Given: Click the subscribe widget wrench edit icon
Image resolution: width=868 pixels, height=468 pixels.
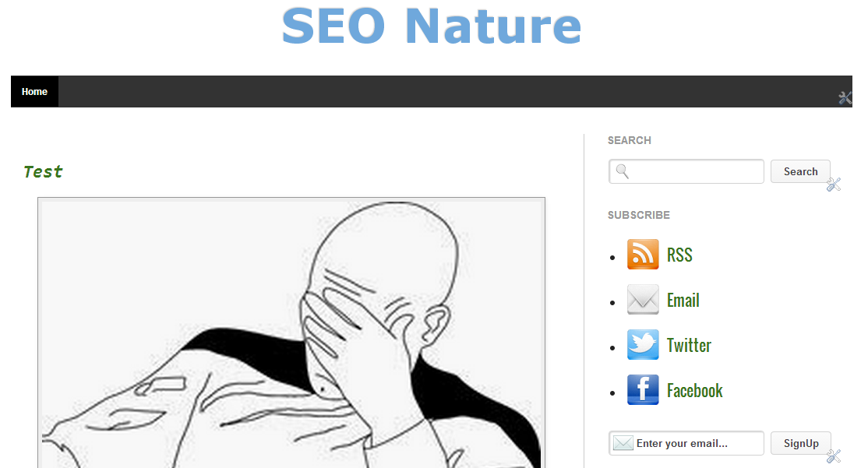Looking at the screenshot, I should pyautogui.click(x=834, y=456).
